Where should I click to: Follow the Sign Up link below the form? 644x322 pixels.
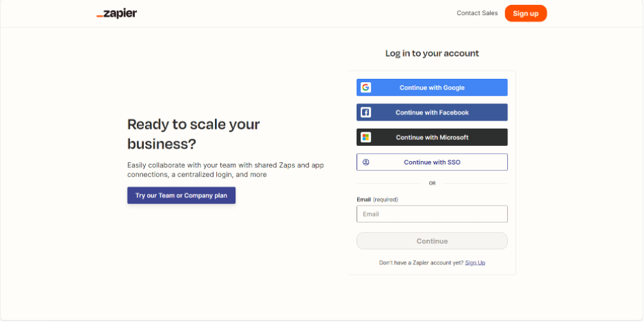tap(475, 262)
